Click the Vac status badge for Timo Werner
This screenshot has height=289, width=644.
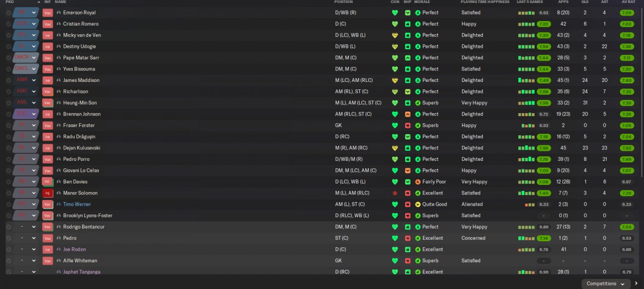[48, 205]
